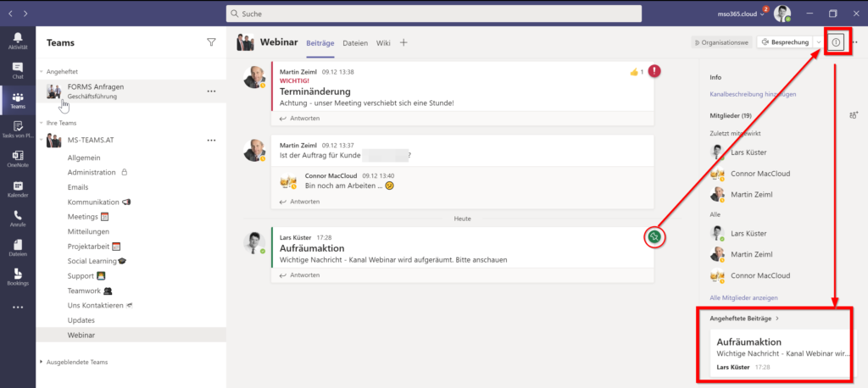Open pinned Aufräumaktion card in info pane
868x388 pixels.
(x=781, y=353)
